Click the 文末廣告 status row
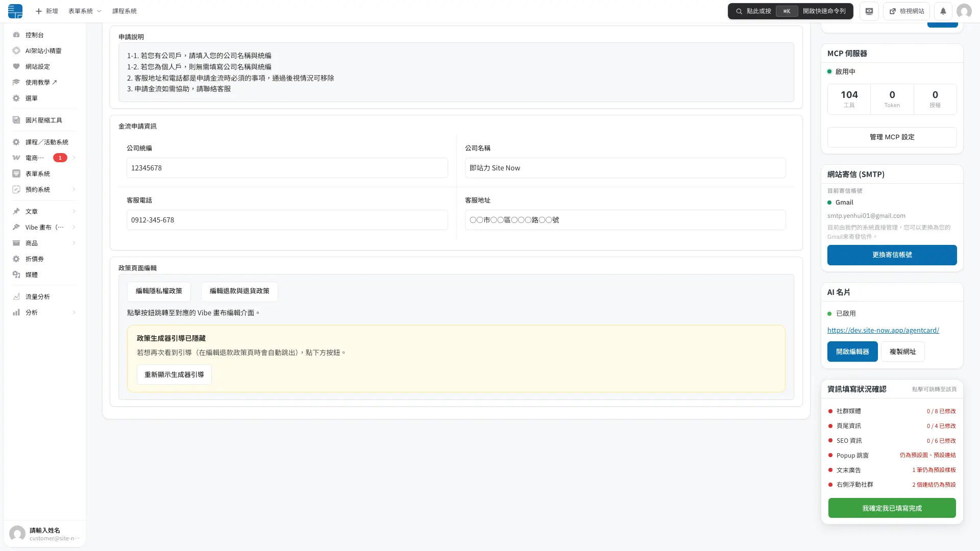The width and height of the screenshot is (980, 551). click(892, 470)
